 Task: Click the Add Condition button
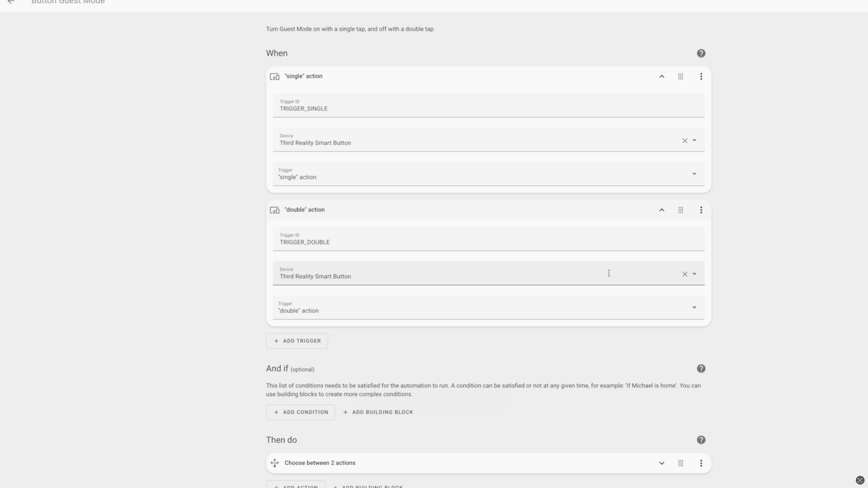(300, 412)
